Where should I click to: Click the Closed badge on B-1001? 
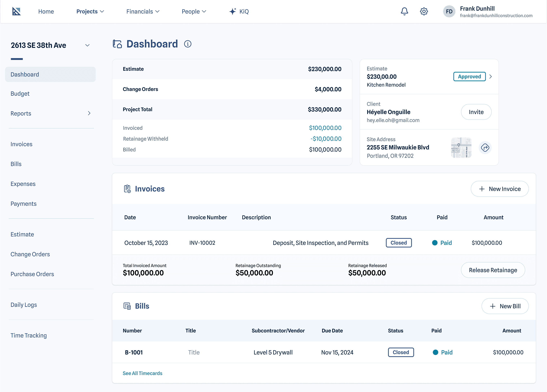click(401, 352)
